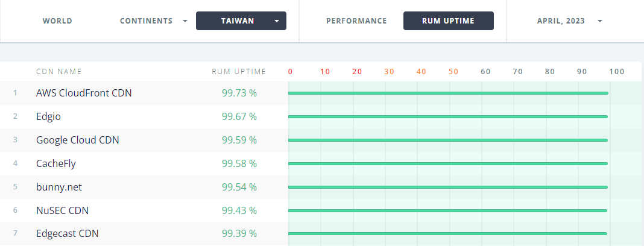This screenshot has width=644, height=246.
Task: Sort by CDN Name column header
Action: (x=58, y=72)
